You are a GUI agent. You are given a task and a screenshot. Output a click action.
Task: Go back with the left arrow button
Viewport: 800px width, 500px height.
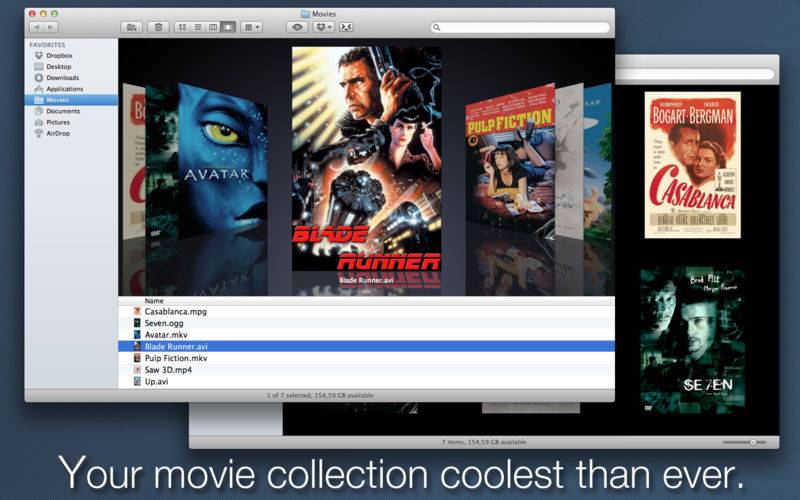[x=37, y=27]
